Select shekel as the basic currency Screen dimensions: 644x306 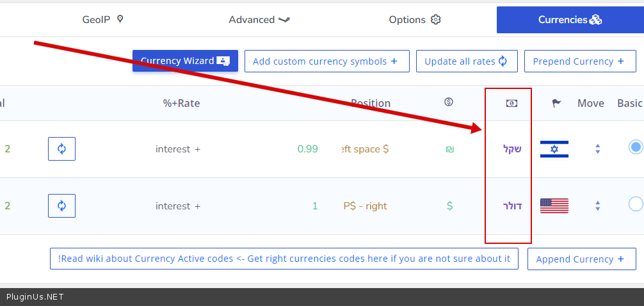635,147
